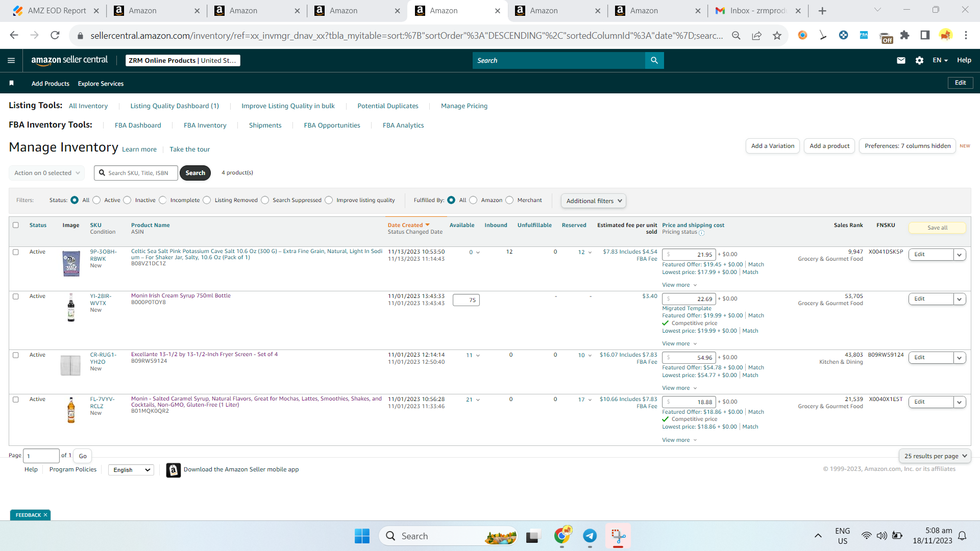Open the EN language dropdown
This screenshot has width=980, height=551.
click(940, 60)
